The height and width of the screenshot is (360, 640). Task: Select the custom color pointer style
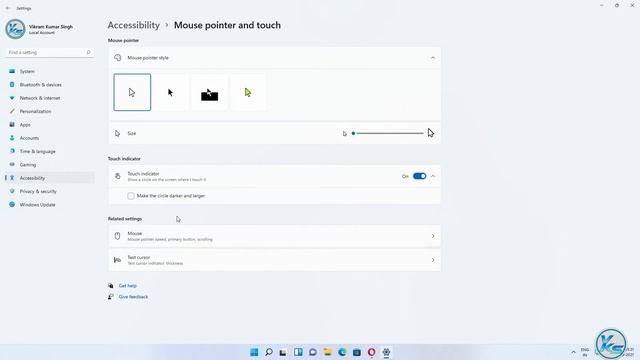(x=248, y=92)
